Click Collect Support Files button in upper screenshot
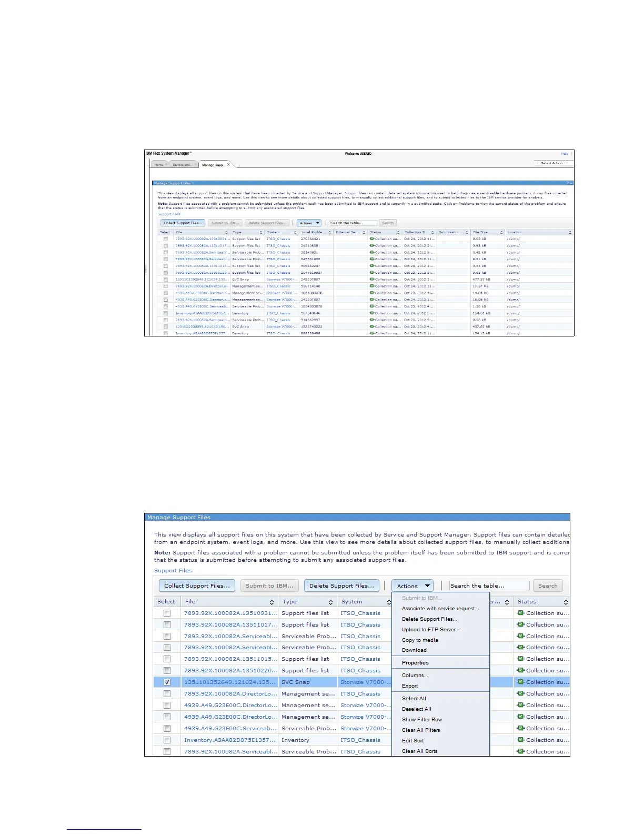The height and width of the screenshot is (834, 644). [183, 223]
